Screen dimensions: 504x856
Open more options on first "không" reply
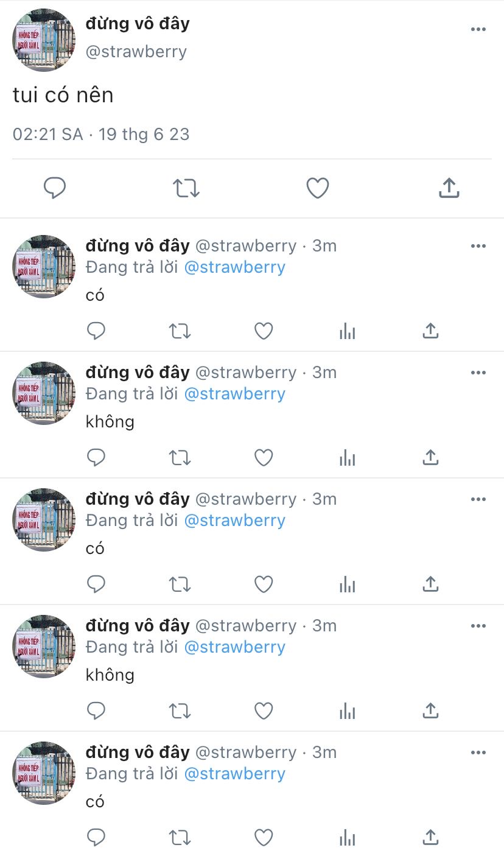point(478,373)
